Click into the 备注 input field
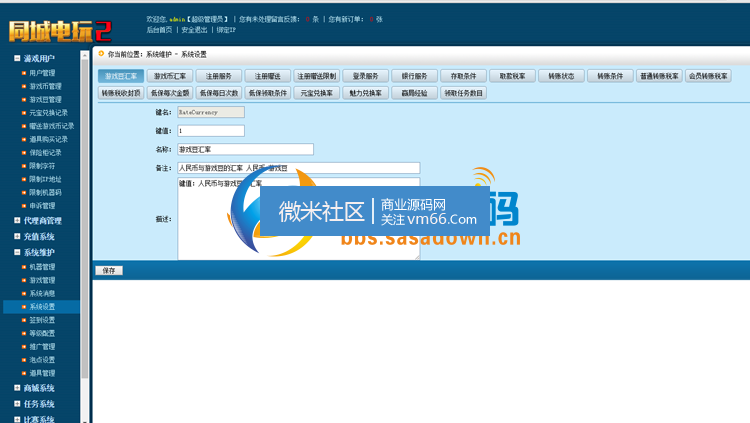The image size is (750, 423). pyautogui.click(x=298, y=168)
